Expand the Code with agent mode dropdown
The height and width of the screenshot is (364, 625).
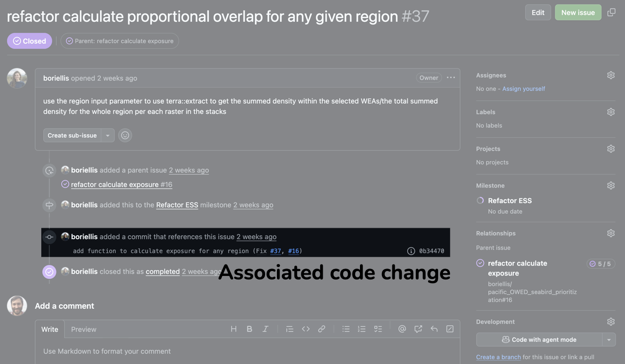[609, 340]
